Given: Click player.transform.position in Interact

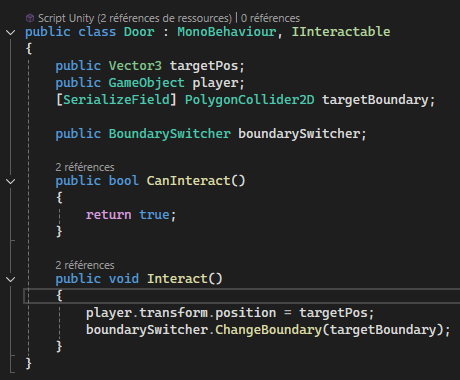Looking at the screenshot, I should 181,313.
